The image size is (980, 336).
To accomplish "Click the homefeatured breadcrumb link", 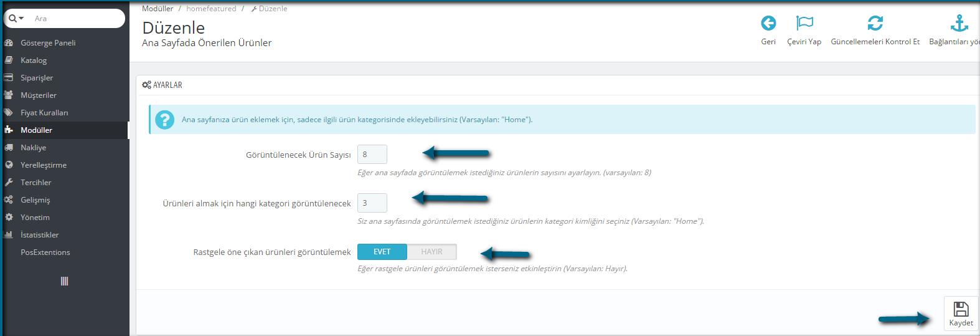I will pos(211,9).
